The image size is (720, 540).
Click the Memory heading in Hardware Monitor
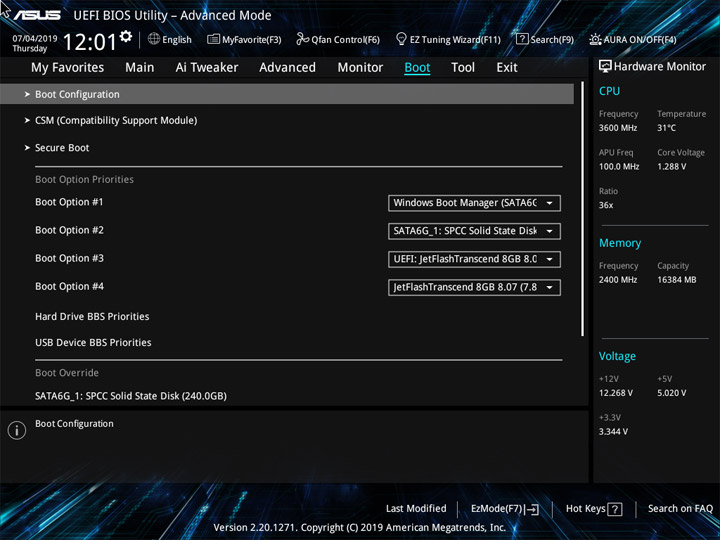tap(620, 243)
